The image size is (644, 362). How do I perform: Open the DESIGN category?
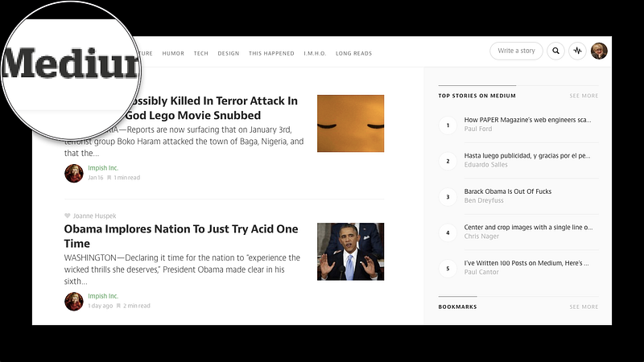click(x=229, y=53)
